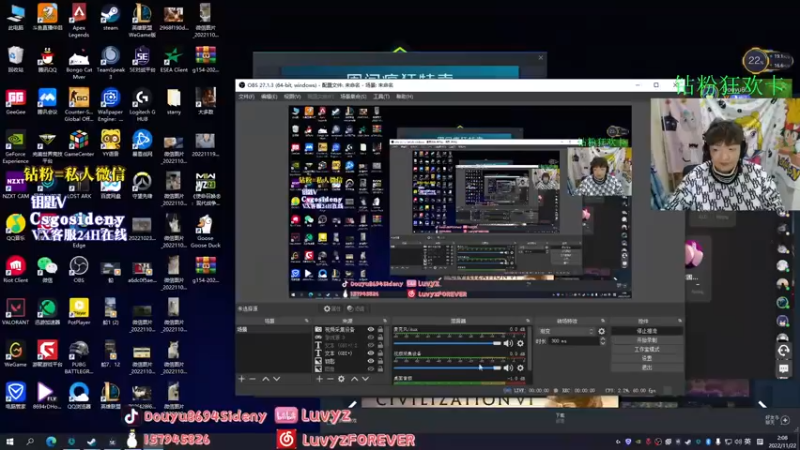Adjust the first mixer channel volume slider
The height and width of the screenshot is (450, 800).
point(447,343)
